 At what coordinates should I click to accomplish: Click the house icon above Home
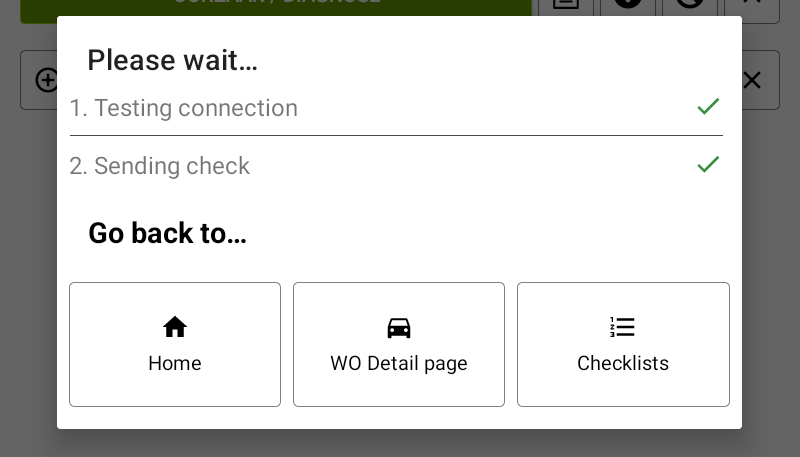[174, 327]
